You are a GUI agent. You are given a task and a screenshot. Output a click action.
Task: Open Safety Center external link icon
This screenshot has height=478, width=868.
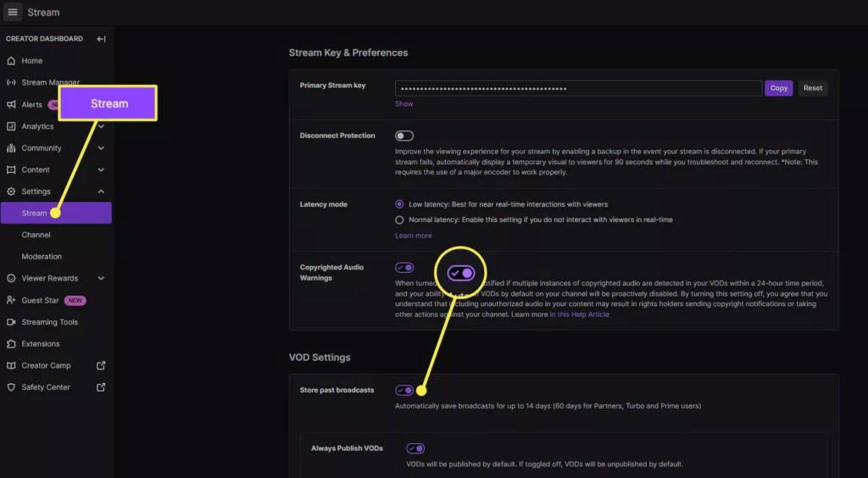tap(101, 387)
